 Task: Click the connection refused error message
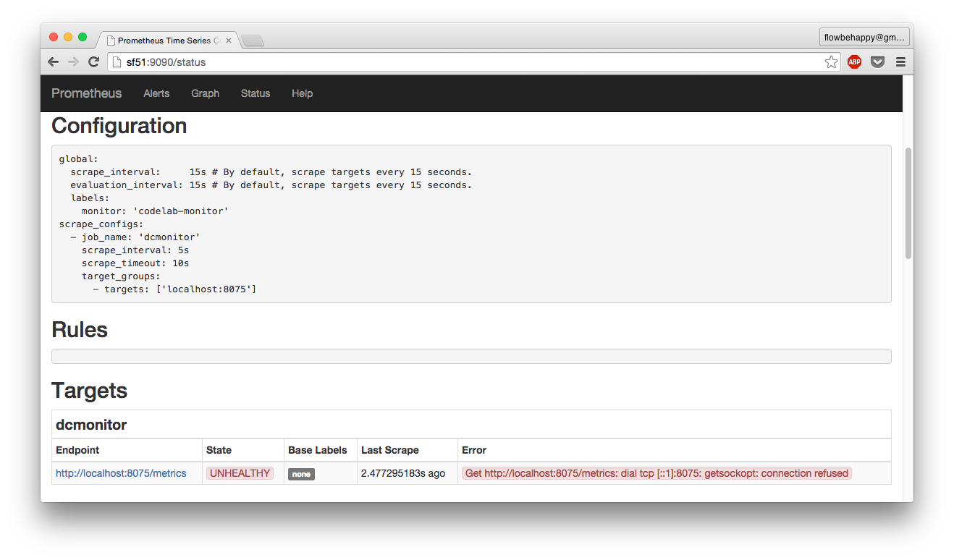(x=657, y=473)
